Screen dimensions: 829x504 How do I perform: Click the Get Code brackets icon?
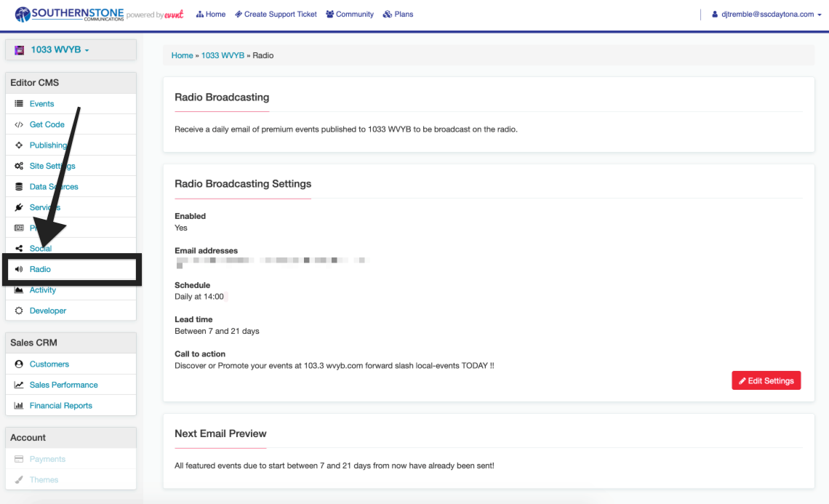[x=19, y=124]
